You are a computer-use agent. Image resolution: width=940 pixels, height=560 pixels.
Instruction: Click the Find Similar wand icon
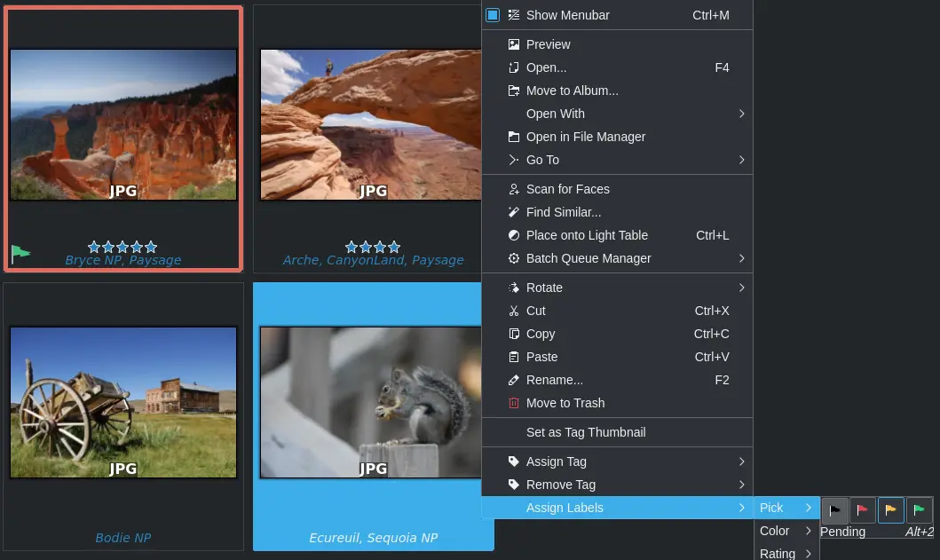tap(513, 212)
